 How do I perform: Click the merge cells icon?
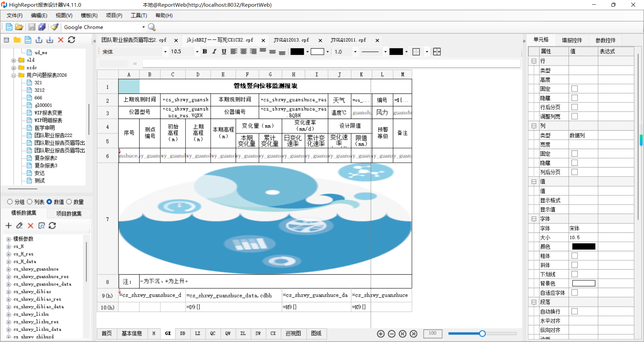tap(437, 52)
